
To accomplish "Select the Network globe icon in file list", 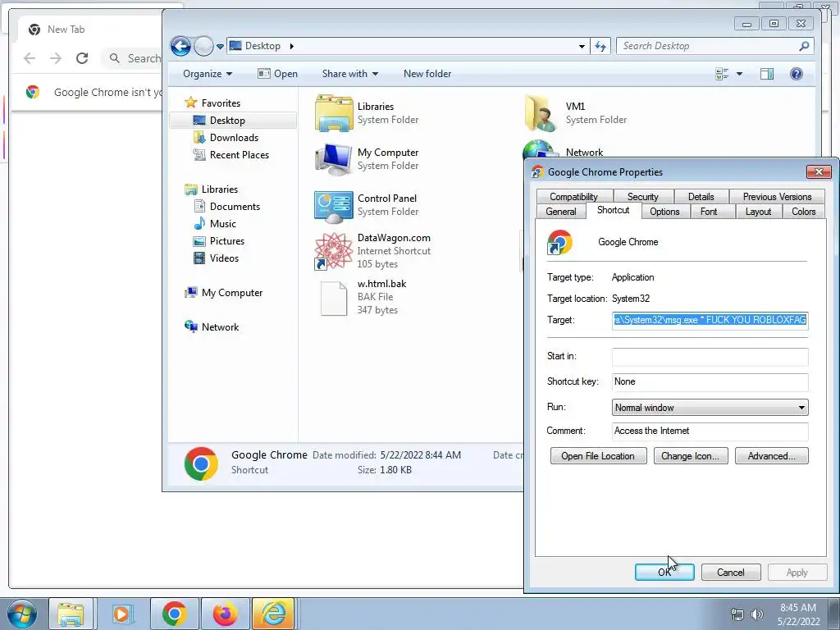I will tap(538, 148).
